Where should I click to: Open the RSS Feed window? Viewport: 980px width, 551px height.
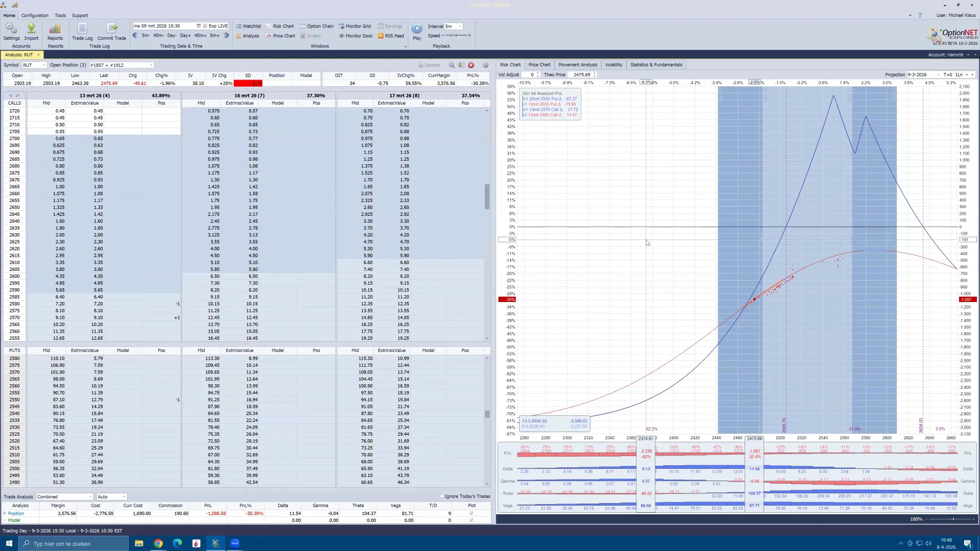tap(391, 36)
